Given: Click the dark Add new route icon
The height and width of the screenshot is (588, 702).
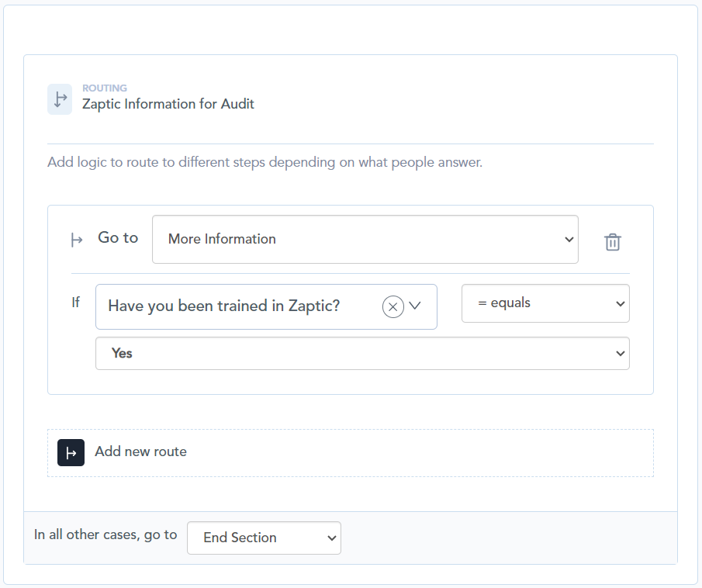Looking at the screenshot, I should 71,452.
